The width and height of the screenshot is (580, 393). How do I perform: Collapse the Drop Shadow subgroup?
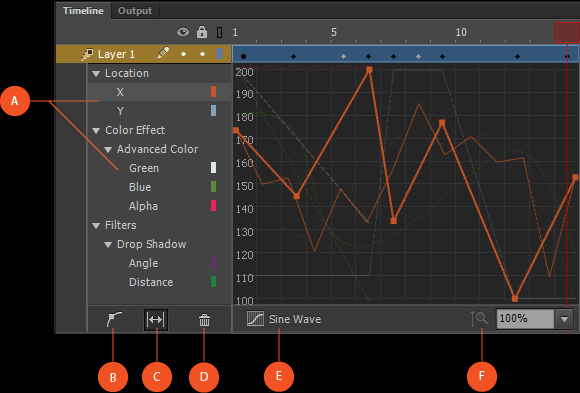(x=108, y=245)
